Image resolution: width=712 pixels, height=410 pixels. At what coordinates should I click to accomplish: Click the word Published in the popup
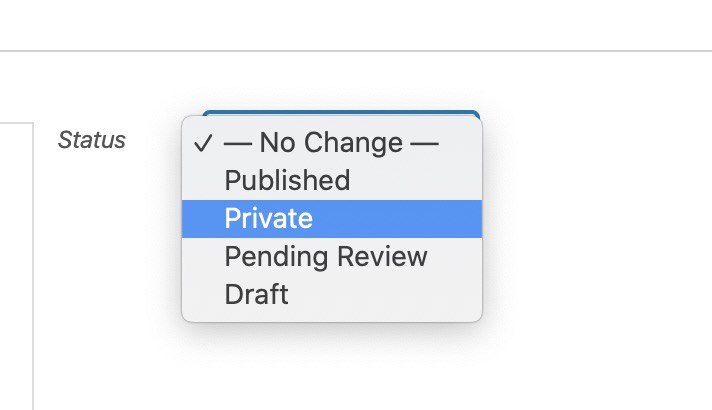(287, 181)
